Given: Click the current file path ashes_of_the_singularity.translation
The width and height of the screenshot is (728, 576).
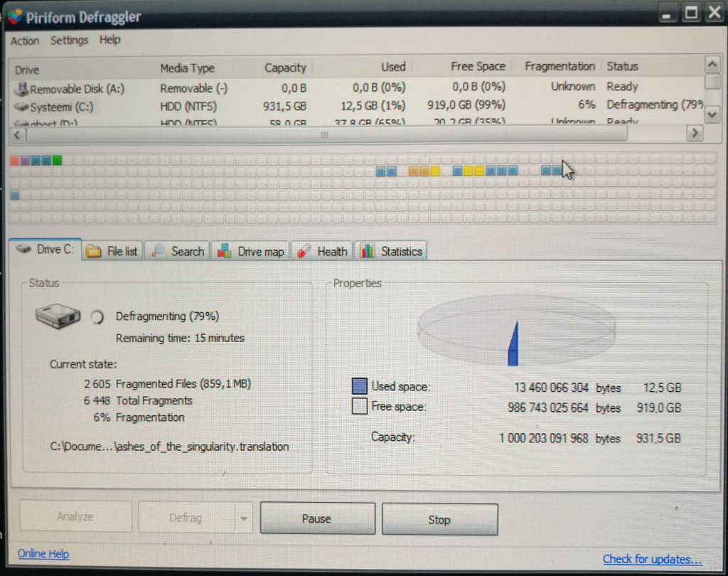Looking at the screenshot, I should [169, 447].
